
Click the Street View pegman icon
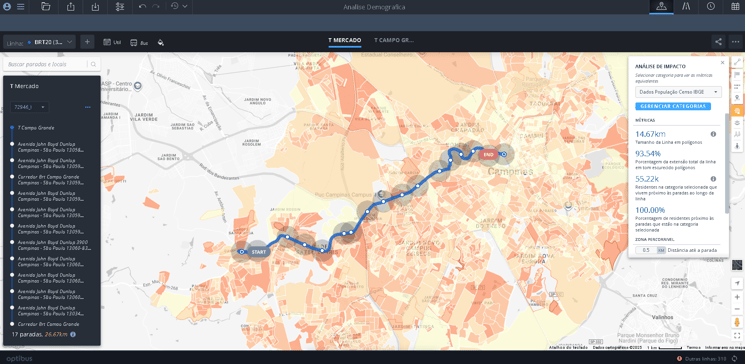[x=737, y=322]
